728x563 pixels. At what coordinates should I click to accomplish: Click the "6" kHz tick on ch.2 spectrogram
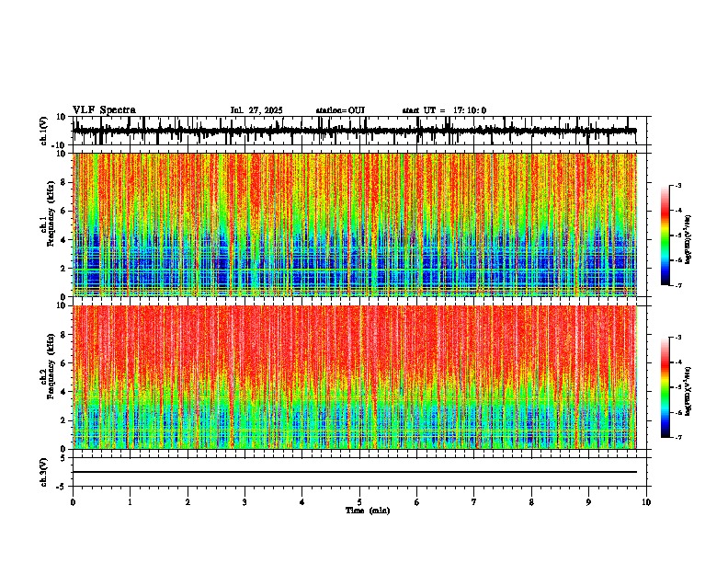(x=64, y=362)
